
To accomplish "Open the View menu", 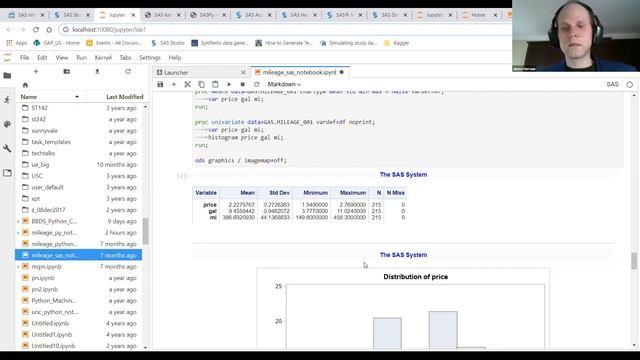I will coord(62,58).
